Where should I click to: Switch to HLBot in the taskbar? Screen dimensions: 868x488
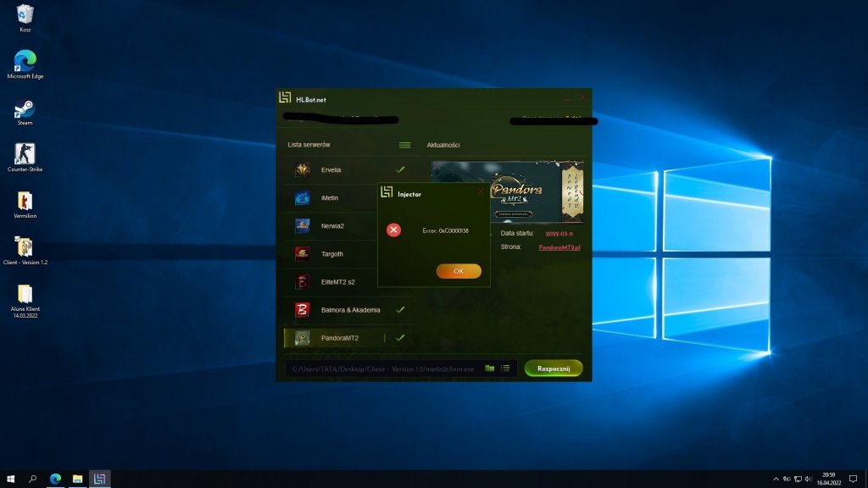(100, 479)
